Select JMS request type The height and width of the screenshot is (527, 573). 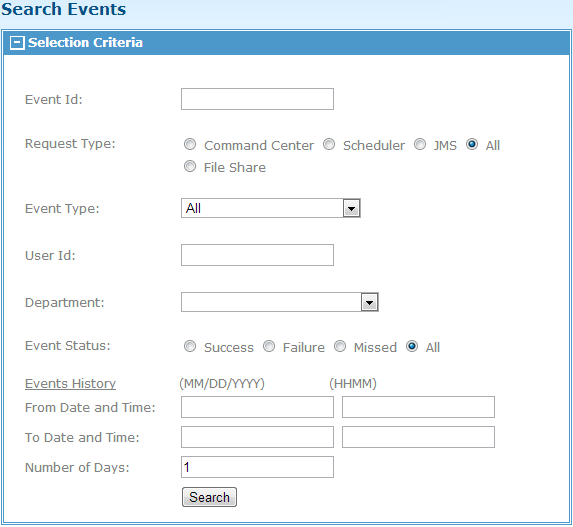(420, 144)
